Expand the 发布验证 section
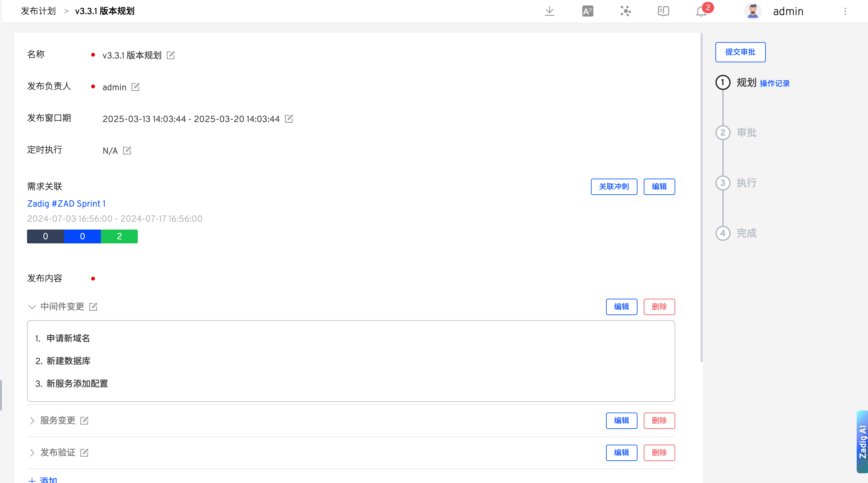The image size is (868, 483). click(x=32, y=452)
